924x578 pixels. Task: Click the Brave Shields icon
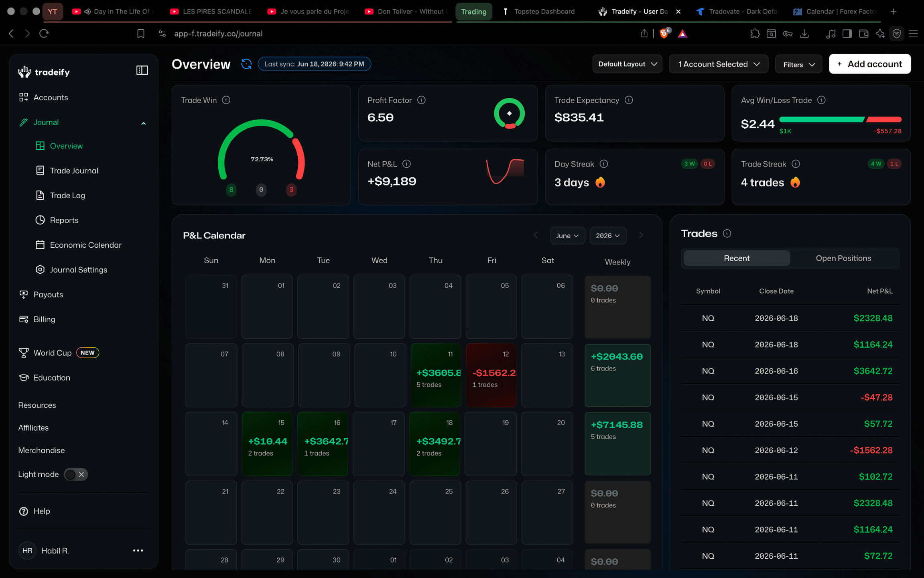(x=664, y=33)
